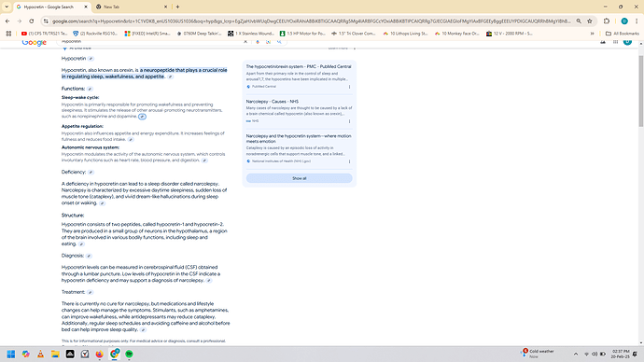The width and height of the screenshot is (644, 362).
Task: Open a new tab with plus button
Action: pos(177,7)
